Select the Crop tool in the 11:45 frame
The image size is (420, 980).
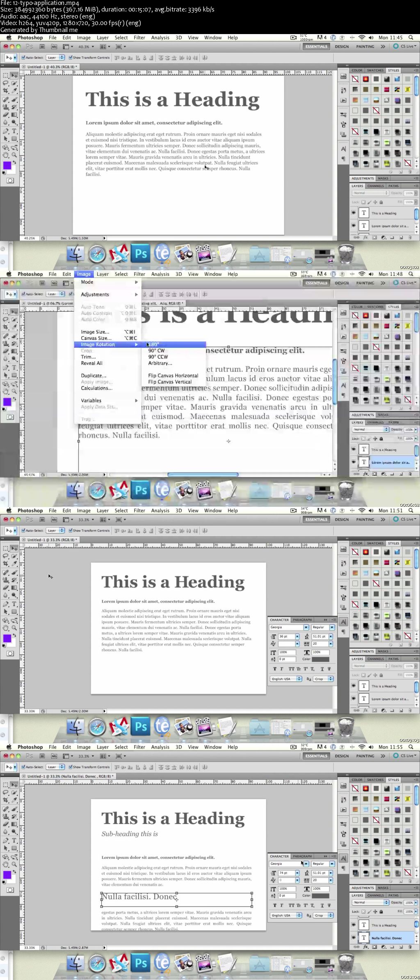pyautogui.click(x=6, y=91)
